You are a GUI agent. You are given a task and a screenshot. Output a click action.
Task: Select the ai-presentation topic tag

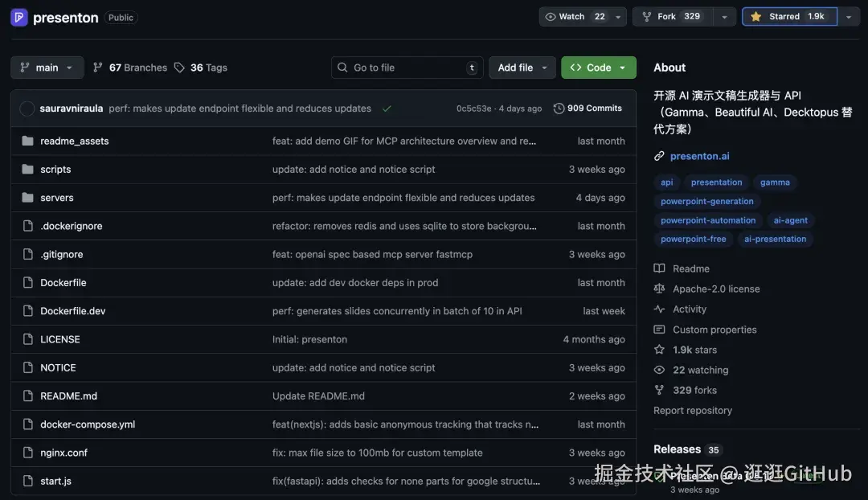(775, 239)
